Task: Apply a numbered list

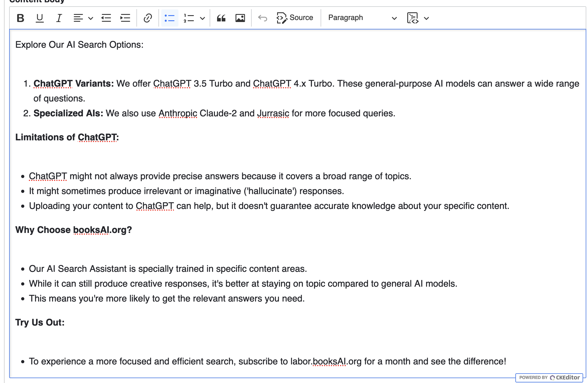Action: pos(188,18)
